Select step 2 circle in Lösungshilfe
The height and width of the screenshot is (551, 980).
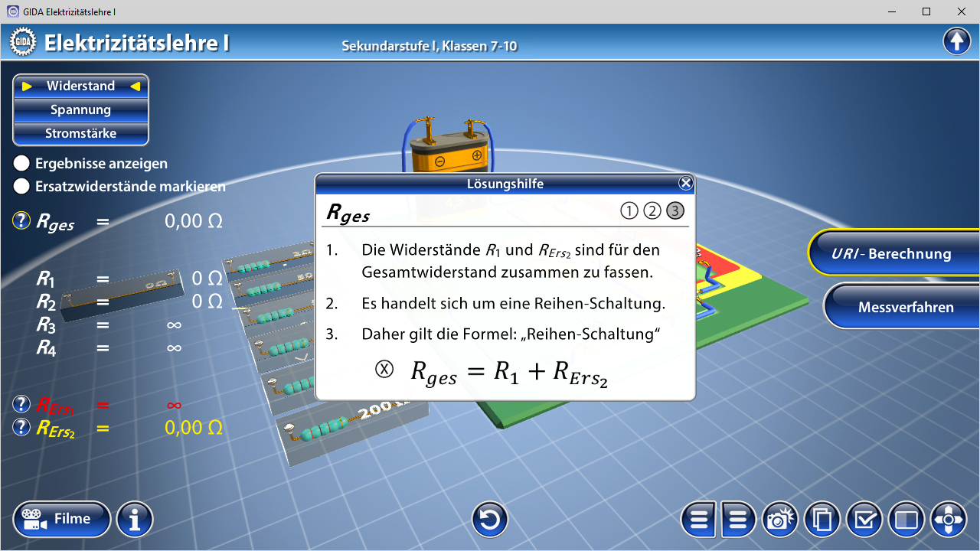click(x=652, y=210)
